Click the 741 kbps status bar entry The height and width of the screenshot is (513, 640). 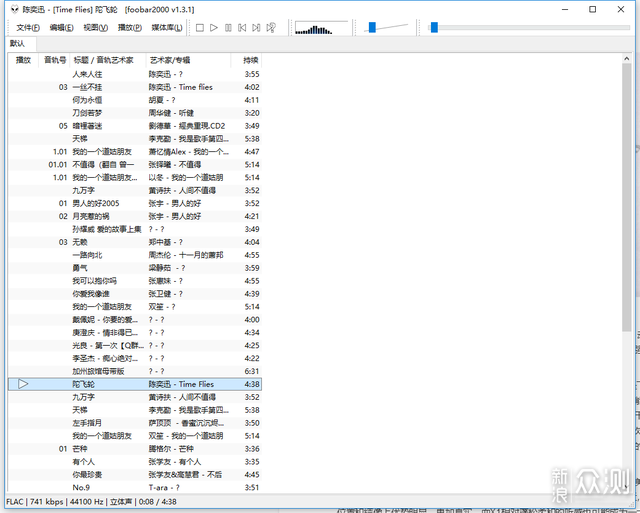click(46, 502)
